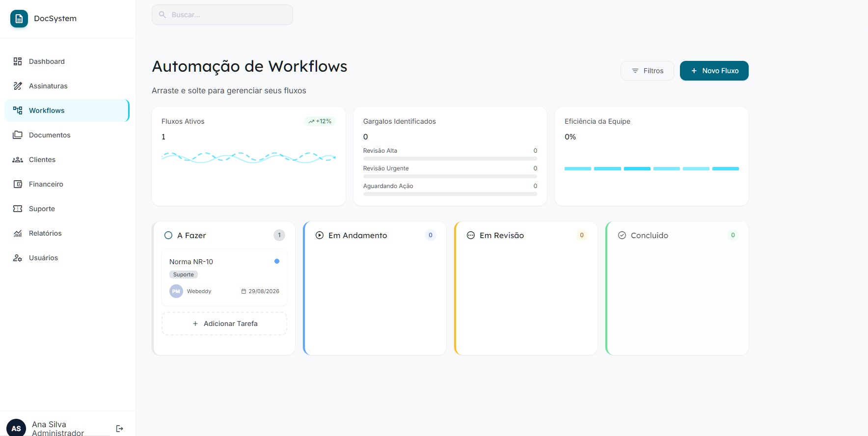Viewport: 868px width, 436px height.
Task: Click the AS user avatar
Action: pos(16,428)
